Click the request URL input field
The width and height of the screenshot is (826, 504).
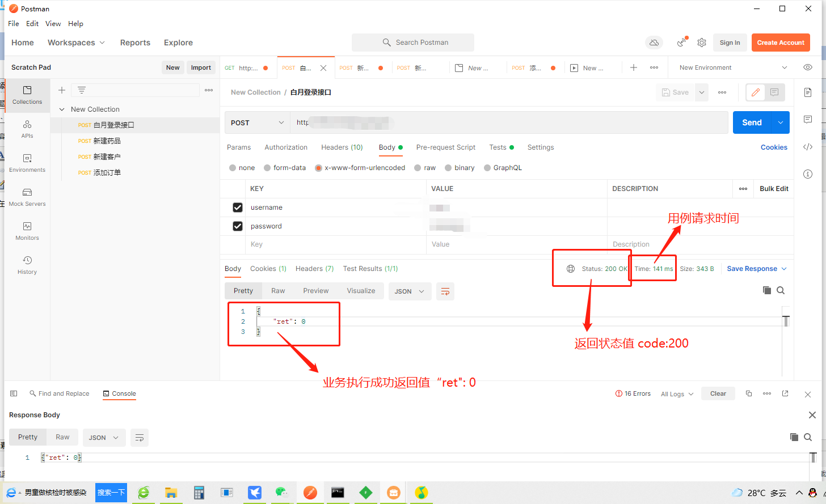tap(509, 122)
